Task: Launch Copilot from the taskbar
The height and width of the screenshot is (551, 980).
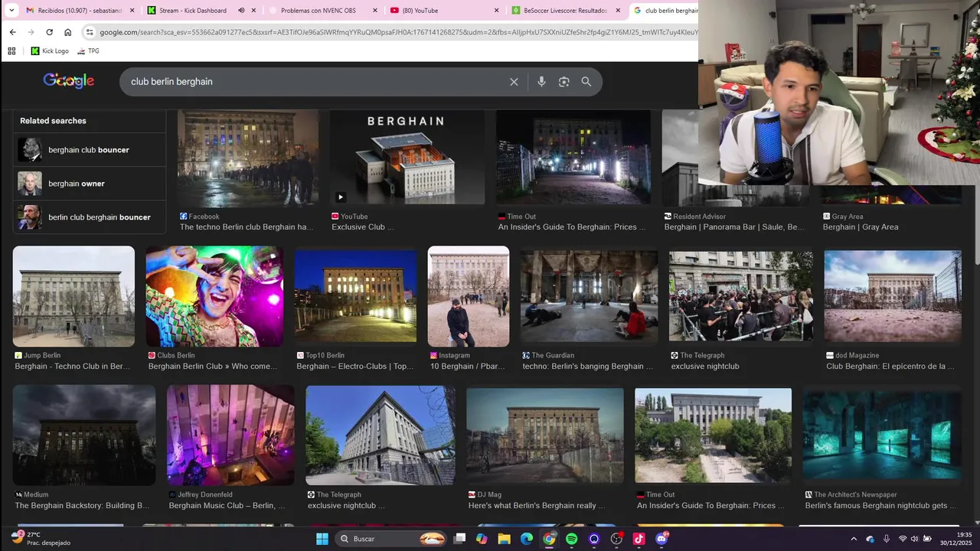Action: click(482, 539)
